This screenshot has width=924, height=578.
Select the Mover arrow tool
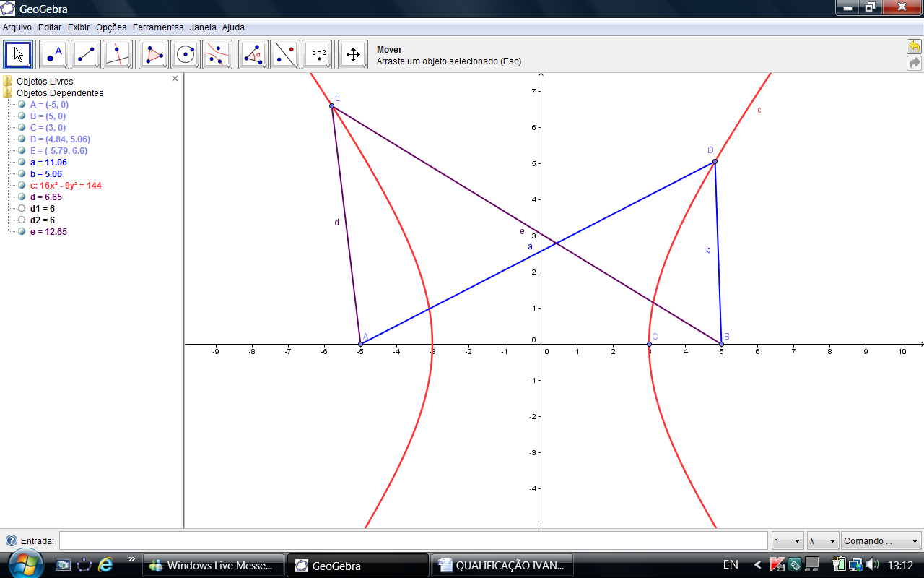(x=18, y=55)
